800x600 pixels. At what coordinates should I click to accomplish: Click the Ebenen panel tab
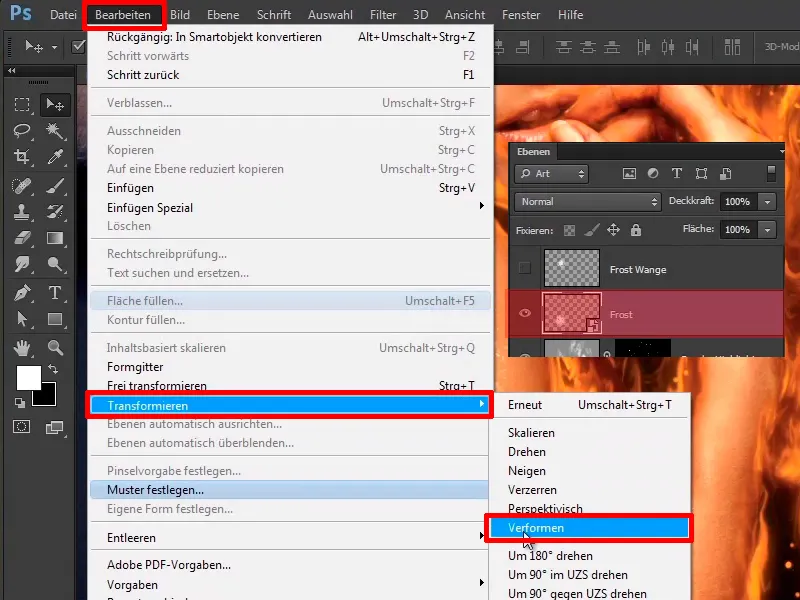(x=533, y=152)
